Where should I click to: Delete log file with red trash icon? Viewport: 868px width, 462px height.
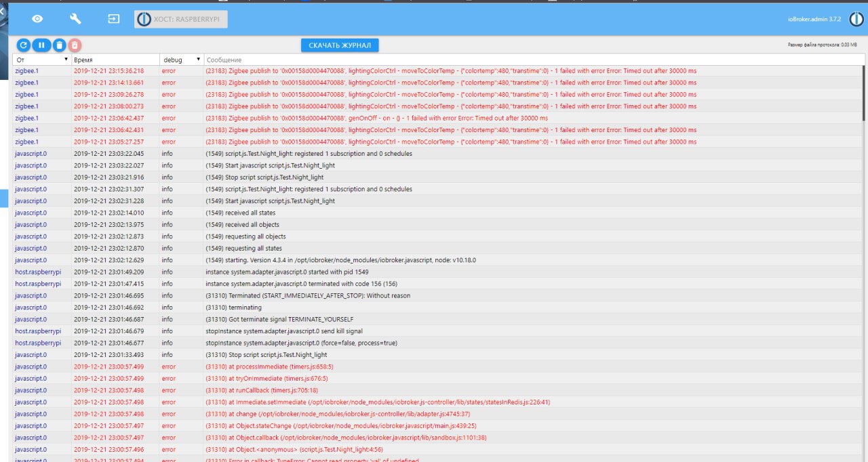pos(75,45)
